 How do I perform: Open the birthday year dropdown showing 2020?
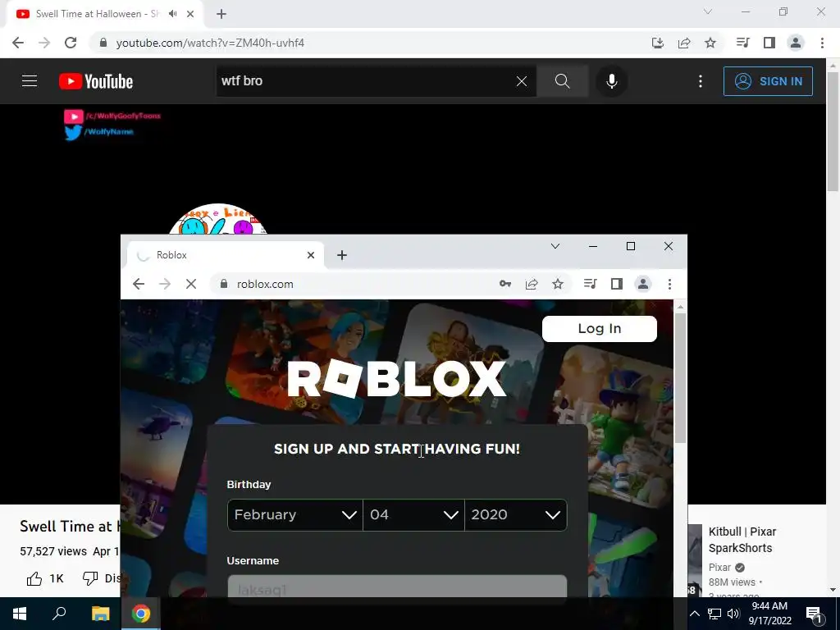click(x=515, y=515)
